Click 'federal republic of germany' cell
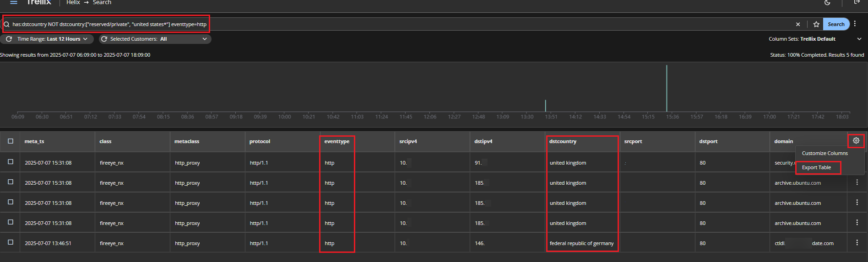This screenshot has width=868, height=262. pyautogui.click(x=581, y=243)
